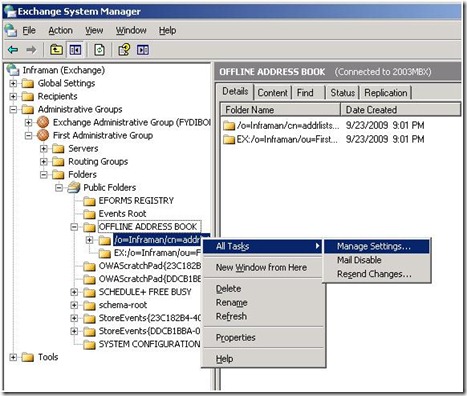Switch to the Replication tab
This screenshot has width=467, height=396.
click(386, 93)
